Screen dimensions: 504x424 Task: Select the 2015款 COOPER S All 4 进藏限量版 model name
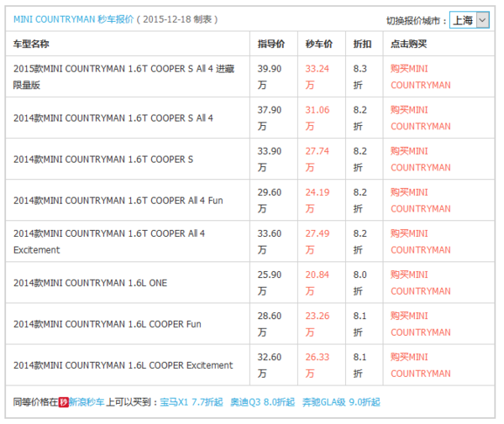[123, 76]
